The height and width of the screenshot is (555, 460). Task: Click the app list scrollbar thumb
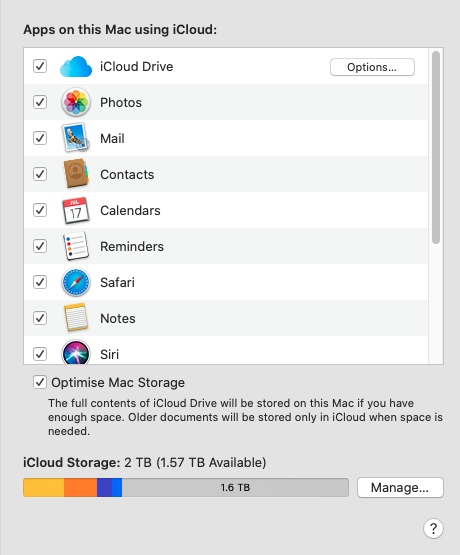click(x=436, y=147)
